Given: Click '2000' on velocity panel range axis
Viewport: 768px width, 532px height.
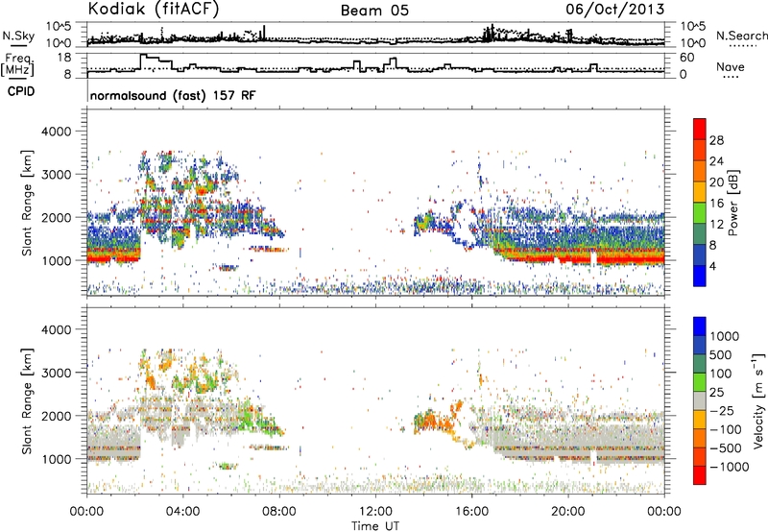Looking at the screenshot, I should pyautogui.click(x=57, y=416).
